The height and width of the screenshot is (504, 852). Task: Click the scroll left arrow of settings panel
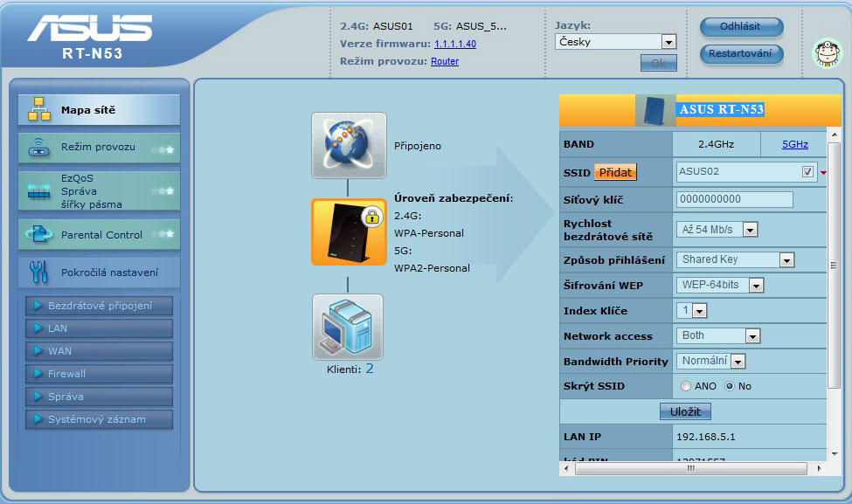pos(566,468)
